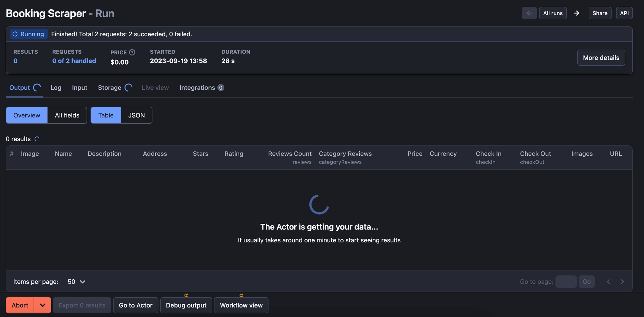644x317 pixels.
Task: Click the duration value 28 s
Action: click(228, 61)
